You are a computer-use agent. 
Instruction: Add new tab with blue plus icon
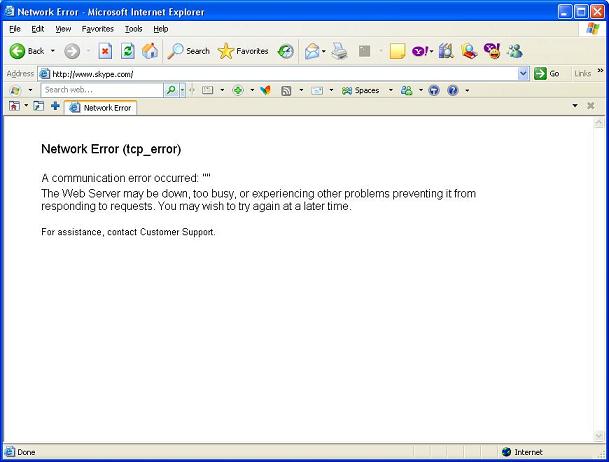click(x=55, y=106)
